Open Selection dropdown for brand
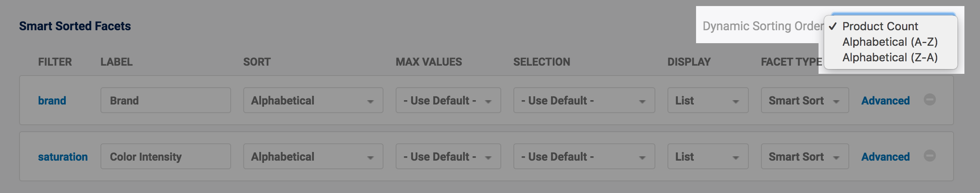 tap(583, 101)
